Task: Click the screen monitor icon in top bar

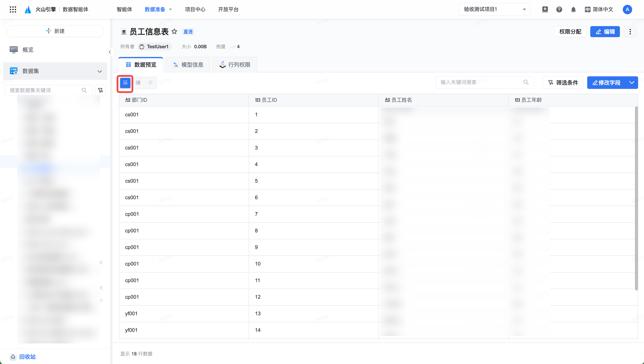Action: (545, 9)
